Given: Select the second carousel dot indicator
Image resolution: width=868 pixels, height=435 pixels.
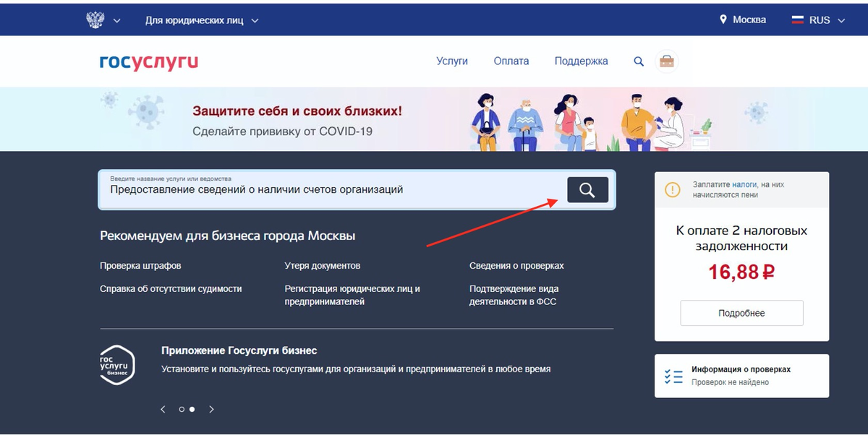Looking at the screenshot, I should [x=192, y=409].
